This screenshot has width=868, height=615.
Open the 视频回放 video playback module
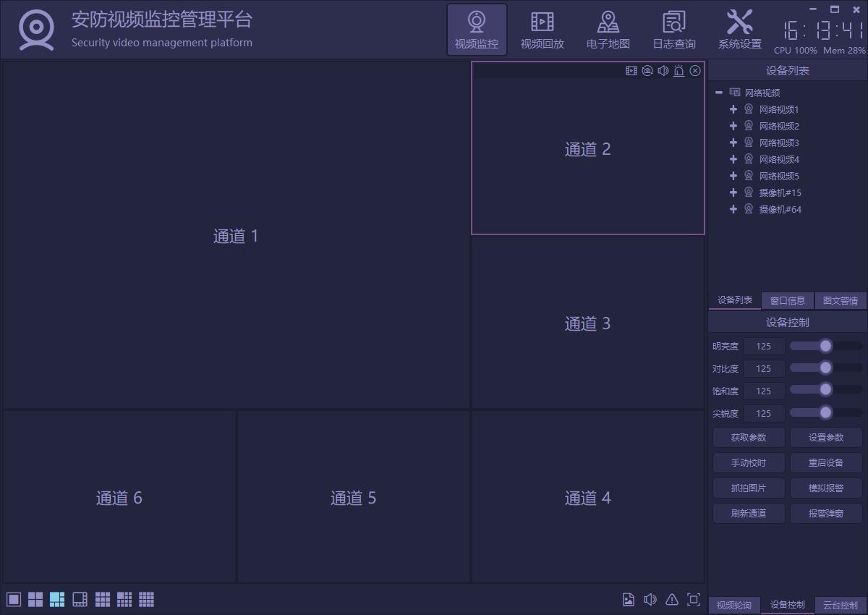[542, 30]
